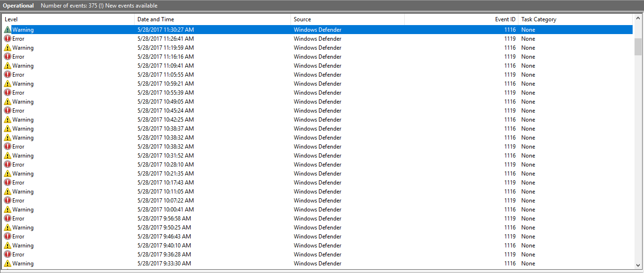Select date cell 5/28/2017 9:33:30 AM
The height and width of the screenshot is (273, 644).
click(x=164, y=264)
